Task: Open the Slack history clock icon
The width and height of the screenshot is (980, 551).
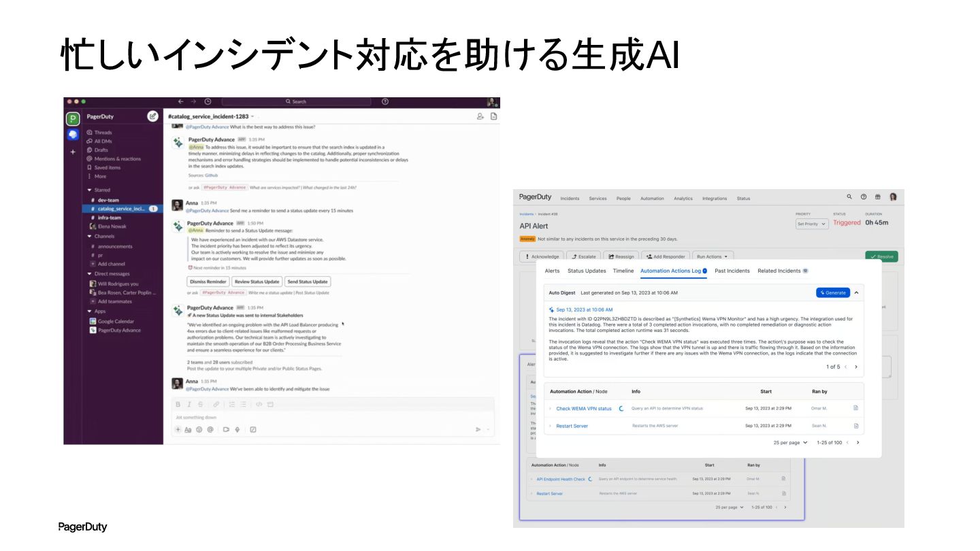Action: click(208, 101)
